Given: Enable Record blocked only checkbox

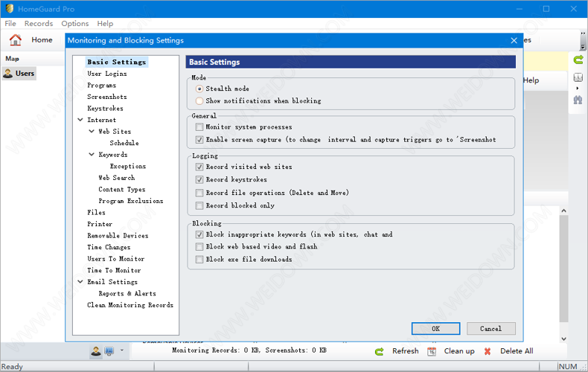Looking at the screenshot, I should point(199,205).
